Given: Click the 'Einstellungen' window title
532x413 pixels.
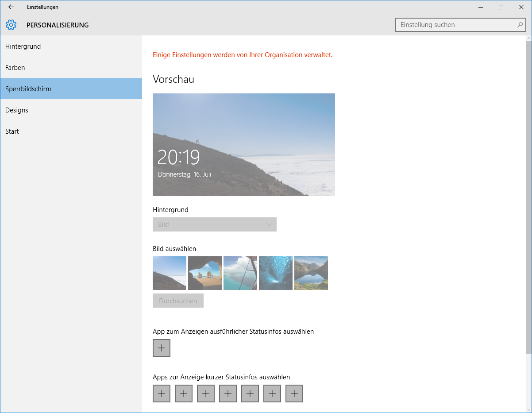Looking at the screenshot, I should pos(42,7).
